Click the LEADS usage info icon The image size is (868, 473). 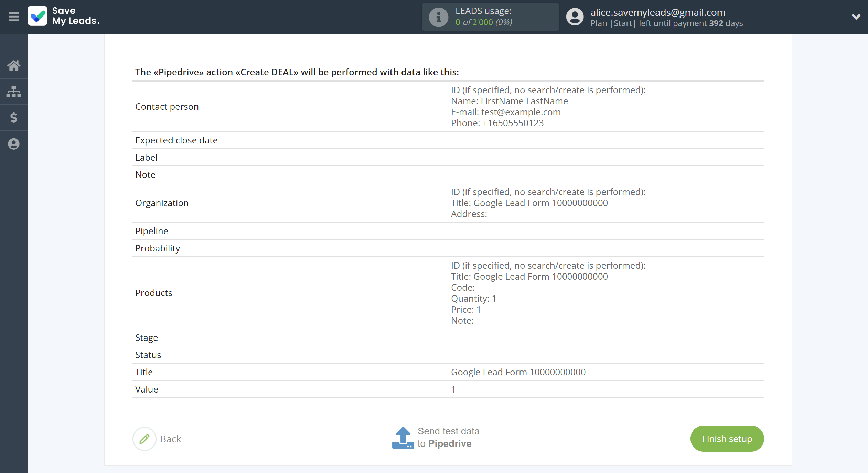tap(438, 17)
